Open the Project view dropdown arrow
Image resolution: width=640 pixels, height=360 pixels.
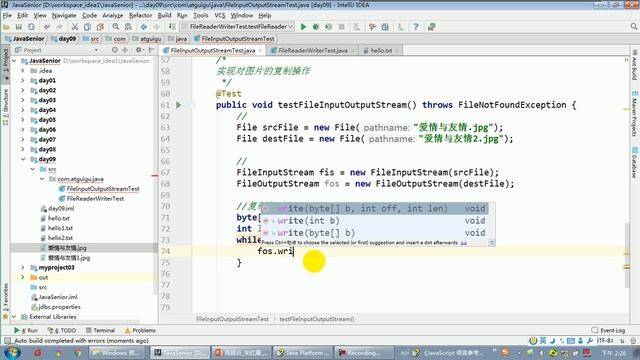pos(96,50)
